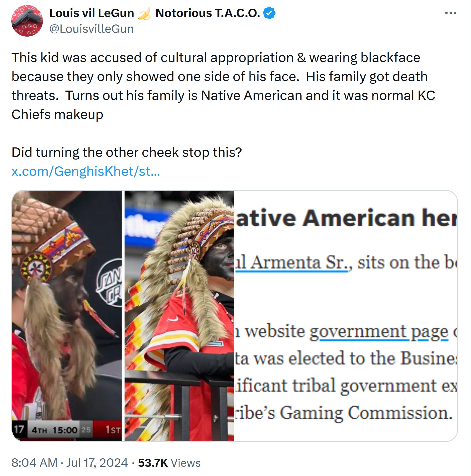
Task: Open the middle photo of headdress fan
Action: coord(179,316)
